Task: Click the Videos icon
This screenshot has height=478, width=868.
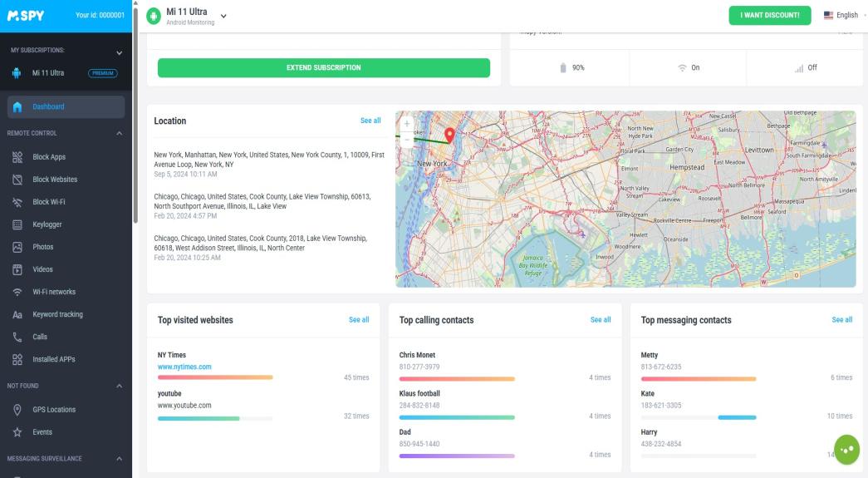Action: pos(17,269)
